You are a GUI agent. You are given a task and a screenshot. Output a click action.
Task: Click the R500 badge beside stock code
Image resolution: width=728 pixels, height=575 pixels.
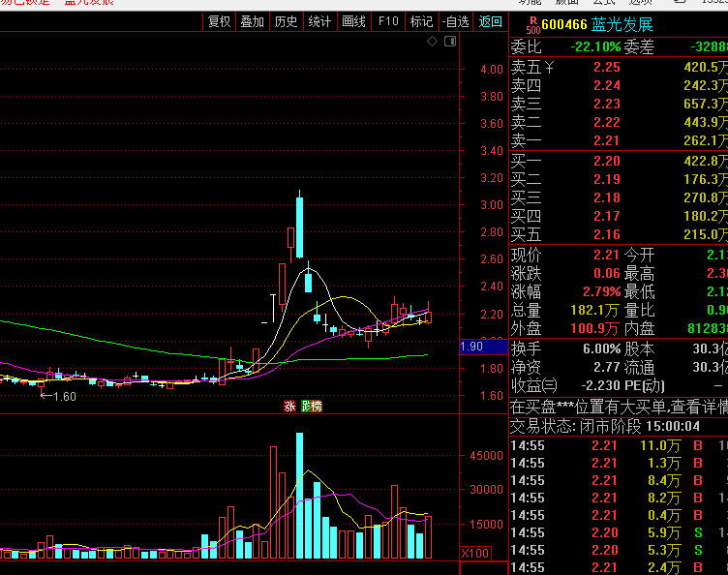[531, 24]
